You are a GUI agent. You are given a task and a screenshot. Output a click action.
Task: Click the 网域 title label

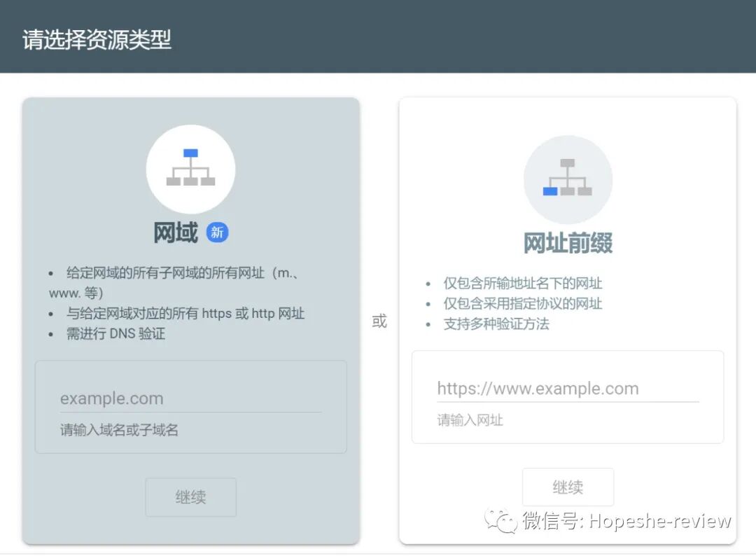tap(174, 232)
